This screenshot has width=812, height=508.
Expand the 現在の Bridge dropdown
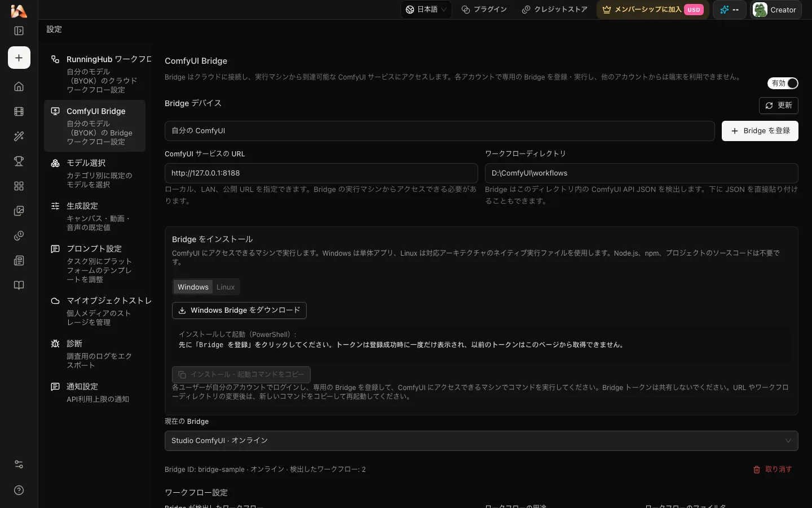pos(481,441)
